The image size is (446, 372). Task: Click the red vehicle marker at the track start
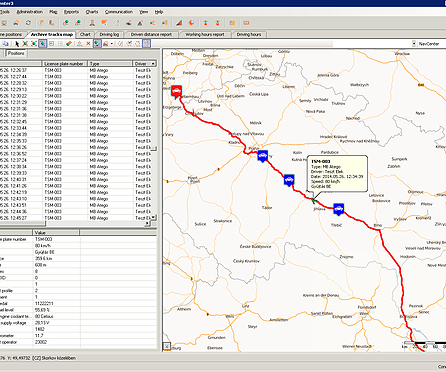tap(176, 91)
